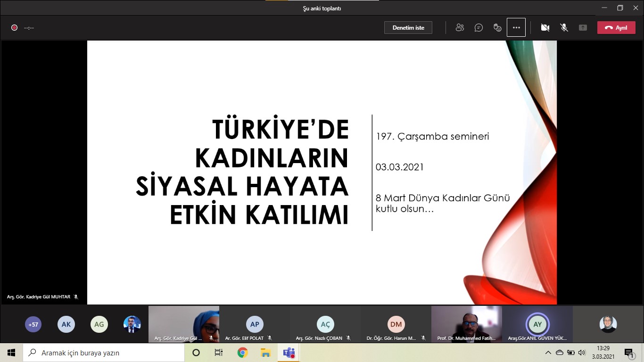
Task: Select the AK participant avatar
Action: tap(66, 324)
